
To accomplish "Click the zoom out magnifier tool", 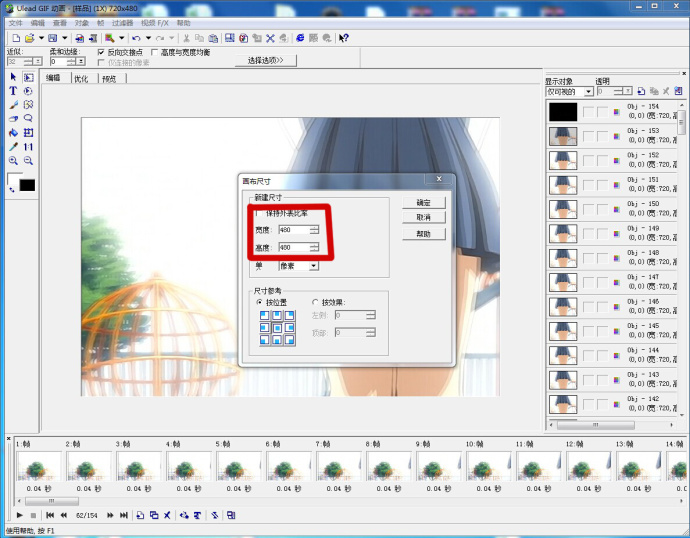I will click(x=28, y=161).
